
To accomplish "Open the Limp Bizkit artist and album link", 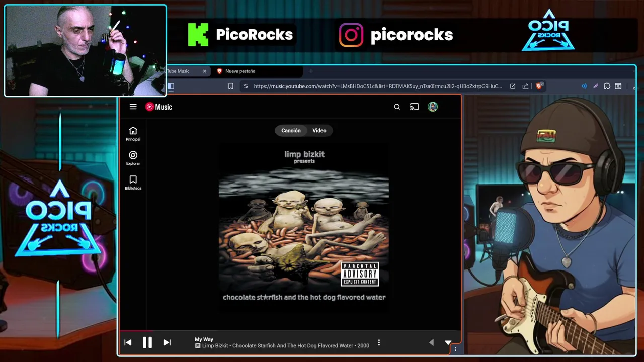I will tap(286, 346).
